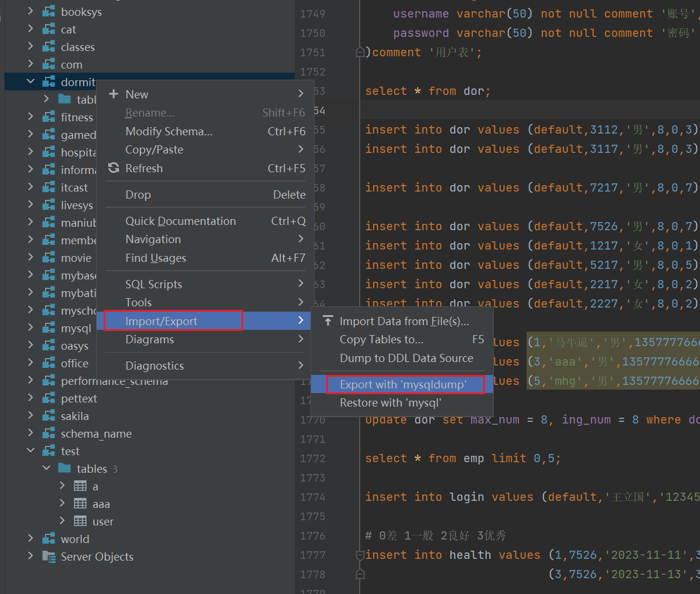The height and width of the screenshot is (594, 700).
Task: Click the pettext schema icon
Action: [x=49, y=398]
